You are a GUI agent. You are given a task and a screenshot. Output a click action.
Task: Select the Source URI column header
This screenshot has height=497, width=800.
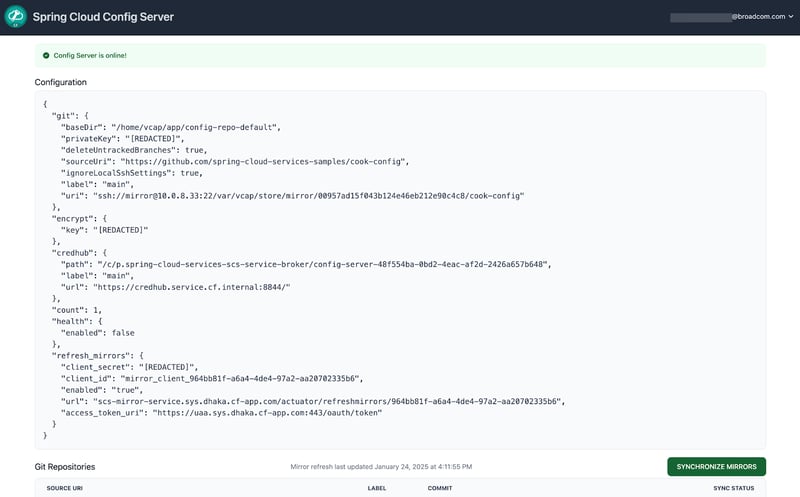pos(66,489)
